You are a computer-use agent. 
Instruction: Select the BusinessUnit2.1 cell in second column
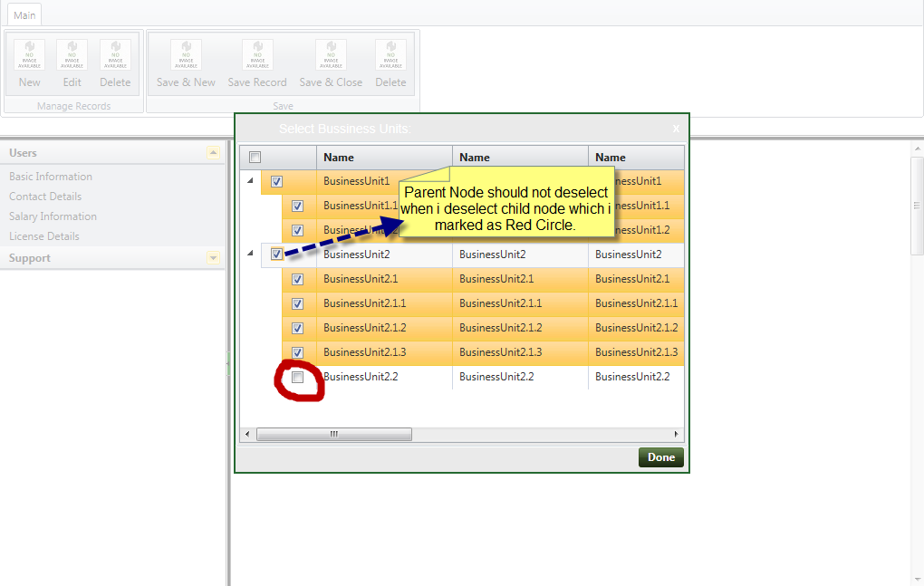pyautogui.click(x=520, y=279)
